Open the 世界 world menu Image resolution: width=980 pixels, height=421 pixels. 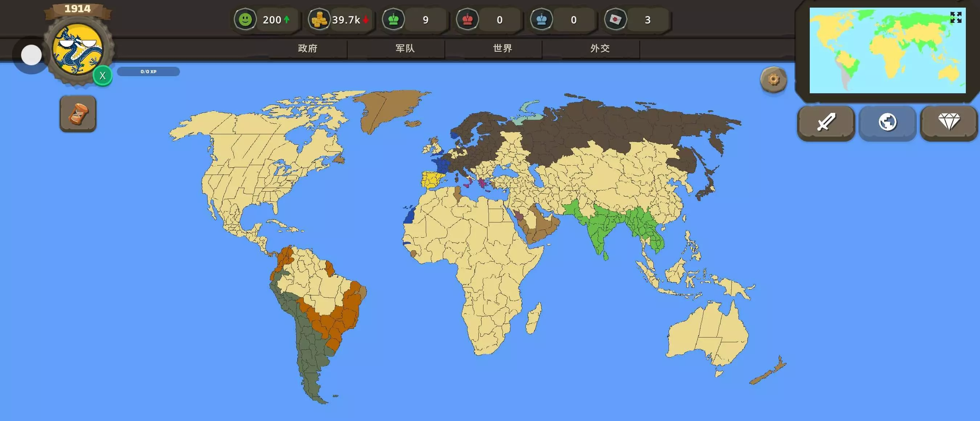point(503,48)
